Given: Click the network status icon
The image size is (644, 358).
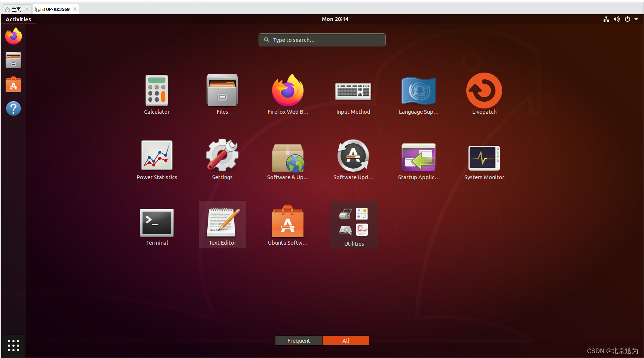Looking at the screenshot, I should tap(606, 19).
